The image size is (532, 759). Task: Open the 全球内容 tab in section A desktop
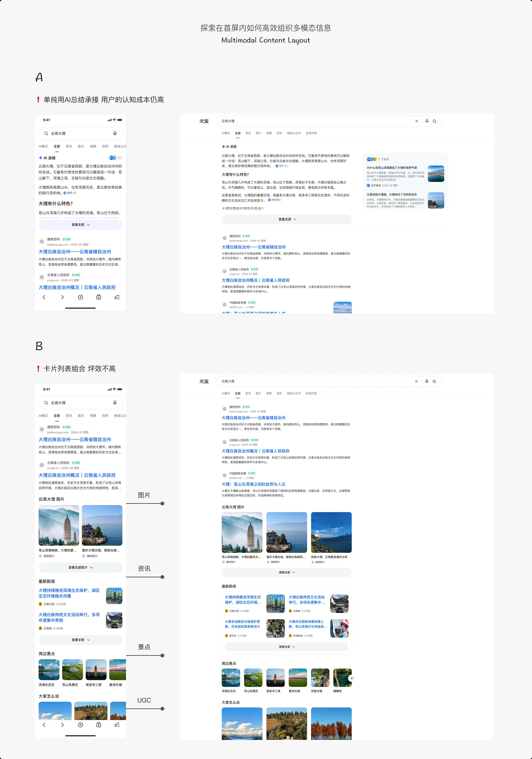tap(311, 133)
